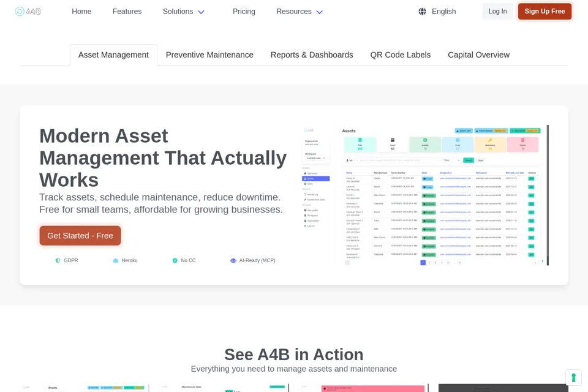
Task: Expand the Resources dropdown chevron
Action: coord(320,12)
